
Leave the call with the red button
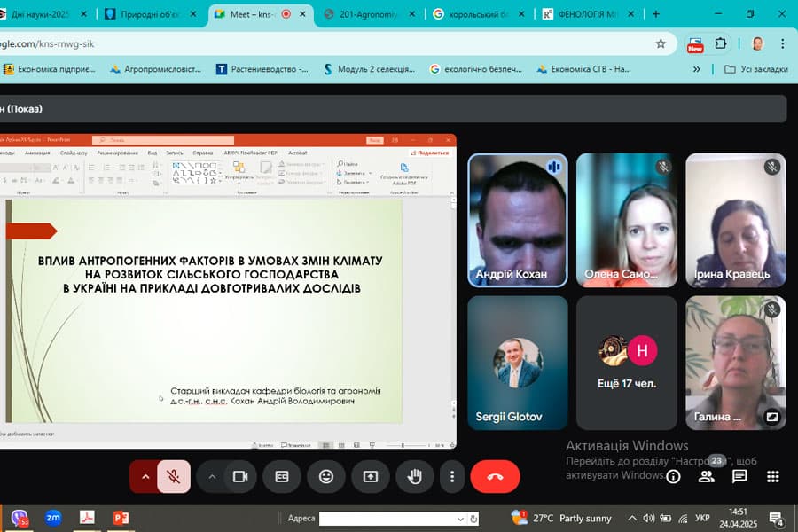495,476
